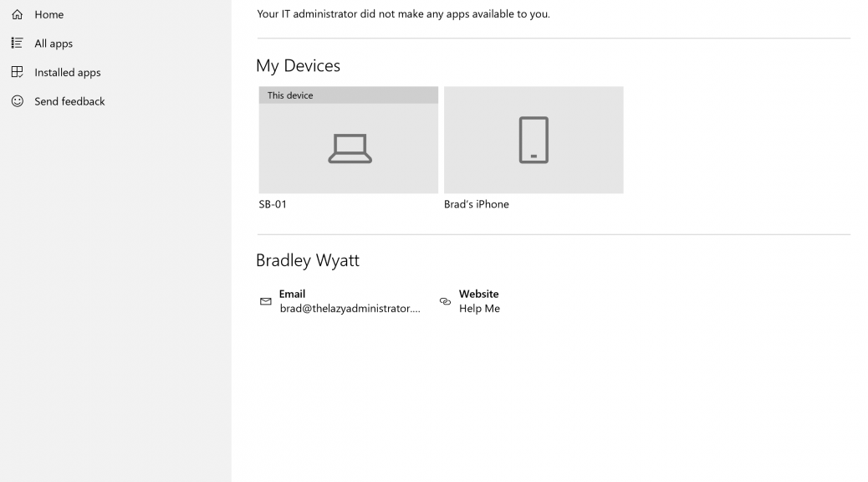The image size is (868, 482).
Task: Click the bold Website label
Action: pyautogui.click(x=479, y=294)
